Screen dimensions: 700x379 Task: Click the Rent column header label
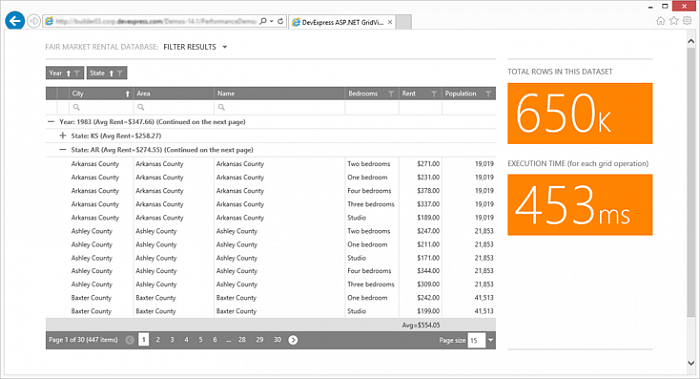[408, 93]
